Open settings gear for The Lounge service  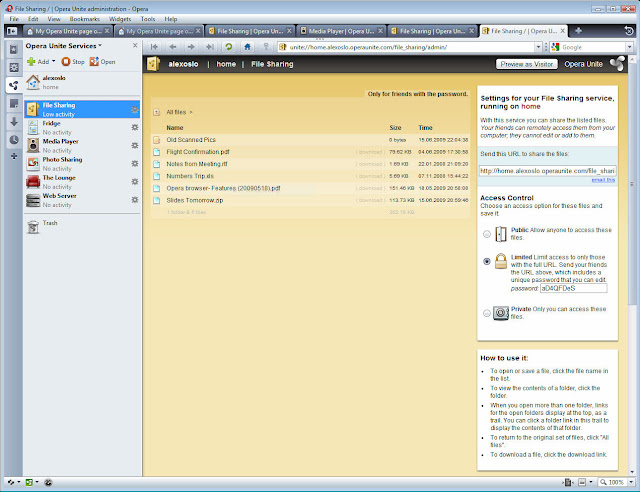coord(135,181)
